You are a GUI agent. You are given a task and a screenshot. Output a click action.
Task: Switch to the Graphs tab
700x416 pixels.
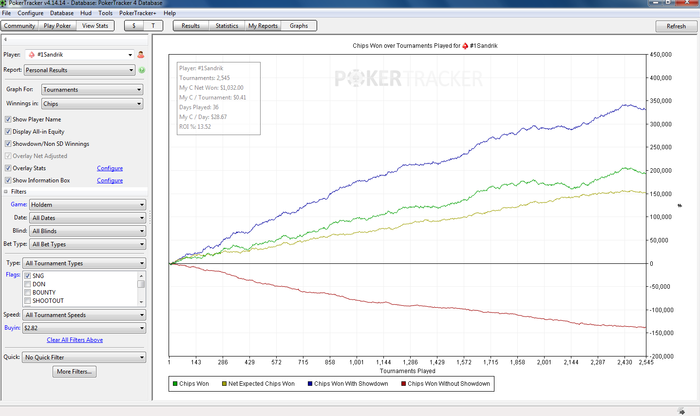299,25
